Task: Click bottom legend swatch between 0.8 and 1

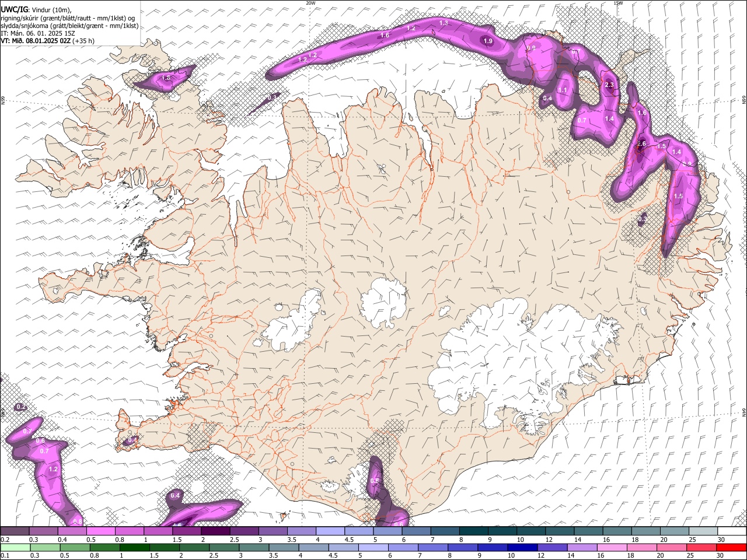Action: coord(104,548)
